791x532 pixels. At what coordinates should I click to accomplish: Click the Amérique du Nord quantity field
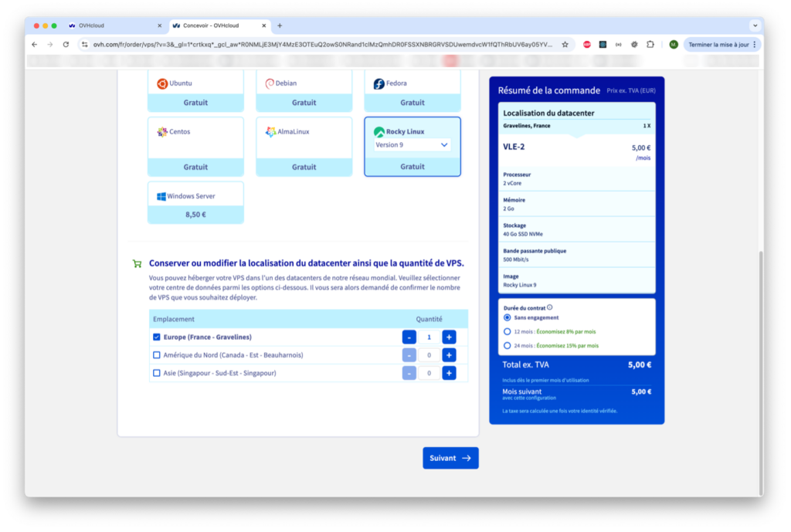click(429, 355)
